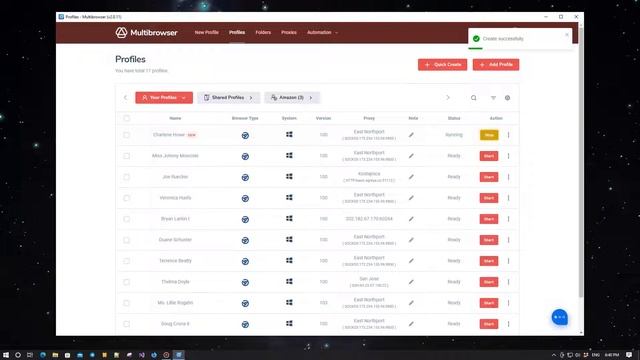Click the Quick Create button
The image size is (640, 360).
click(x=442, y=64)
